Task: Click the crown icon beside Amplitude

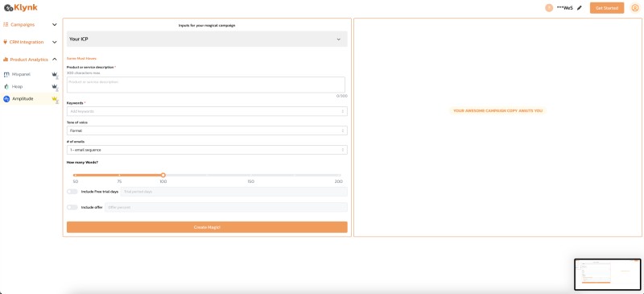Action: tap(54, 99)
